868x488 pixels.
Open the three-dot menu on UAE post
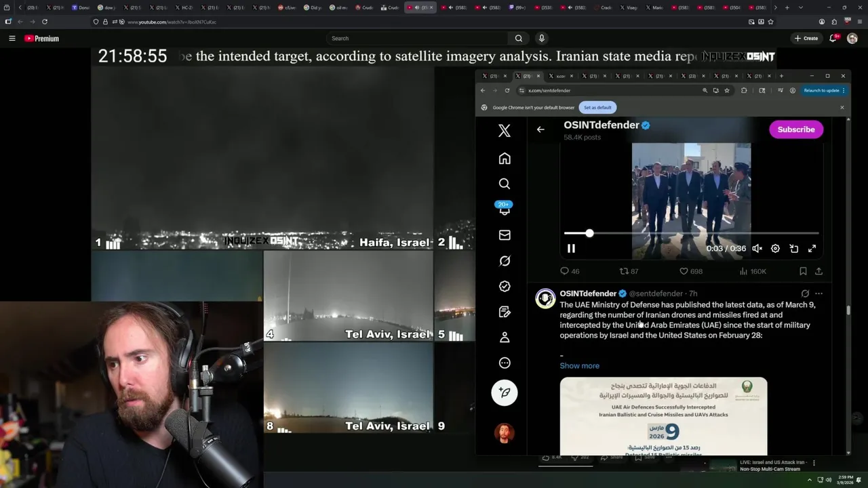click(818, 293)
